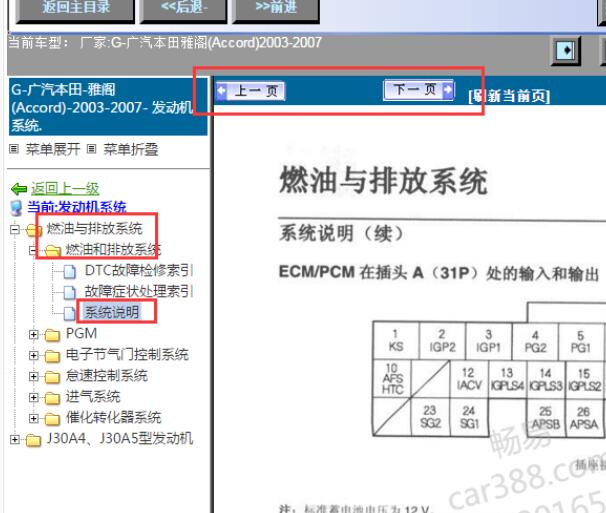Select 催化转化器系统 label
Image resolution: width=606 pixels, height=513 pixels.
click(114, 417)
